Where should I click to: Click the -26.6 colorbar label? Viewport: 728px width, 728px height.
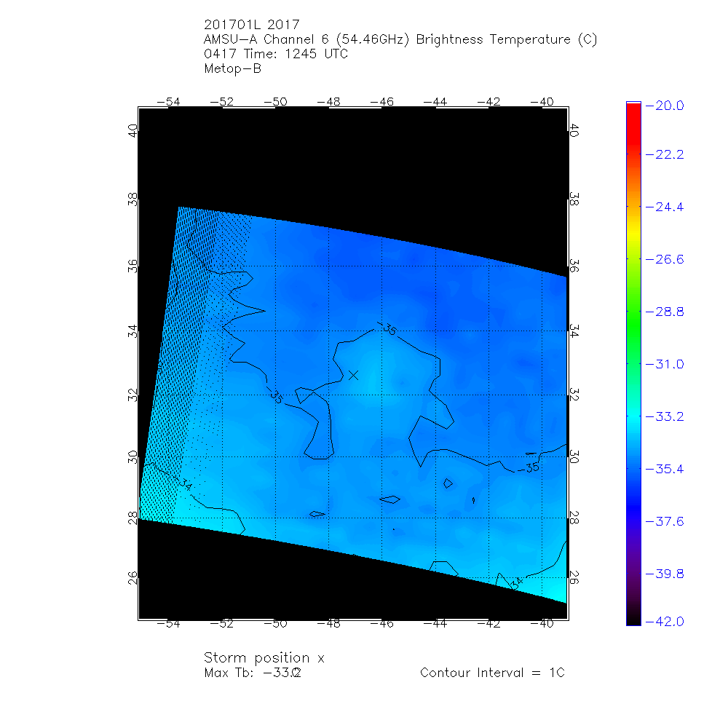665,260
